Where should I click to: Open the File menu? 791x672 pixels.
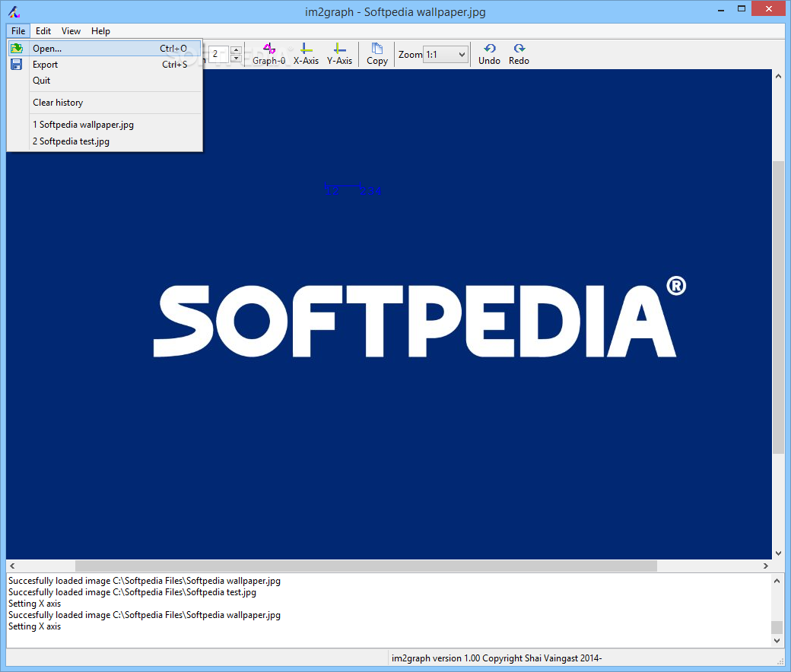(x=18, y=30)
